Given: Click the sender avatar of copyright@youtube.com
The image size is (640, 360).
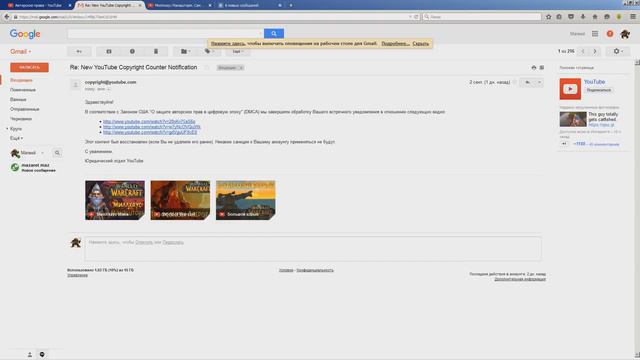Looking at the screenshot, I should pos(76,85).
